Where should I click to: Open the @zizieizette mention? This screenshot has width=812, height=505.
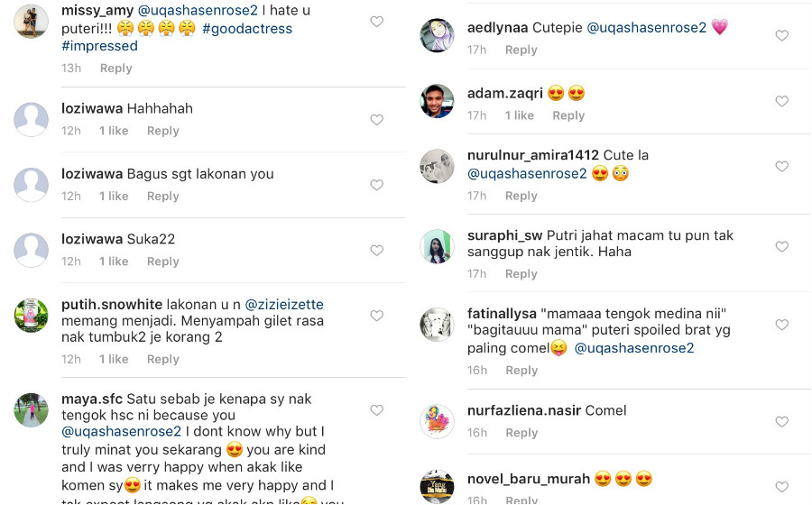(284, 304)
